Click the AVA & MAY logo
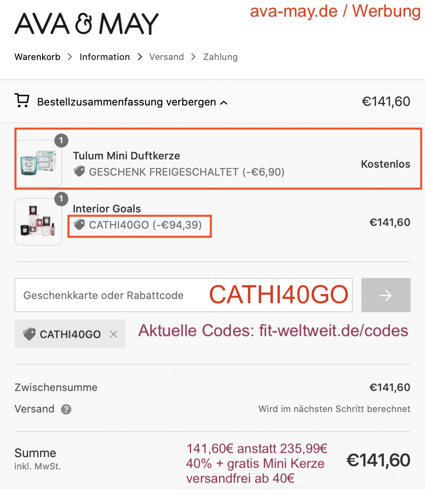The width and height of the screenshot is (425, 504). coord(87,24)
